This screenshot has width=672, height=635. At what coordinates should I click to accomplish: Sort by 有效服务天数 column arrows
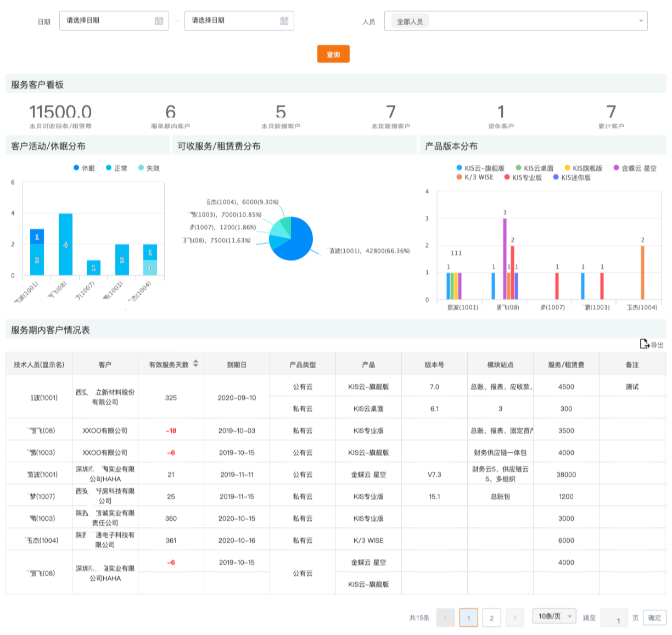pyautogui.click(x=196, y=364)
